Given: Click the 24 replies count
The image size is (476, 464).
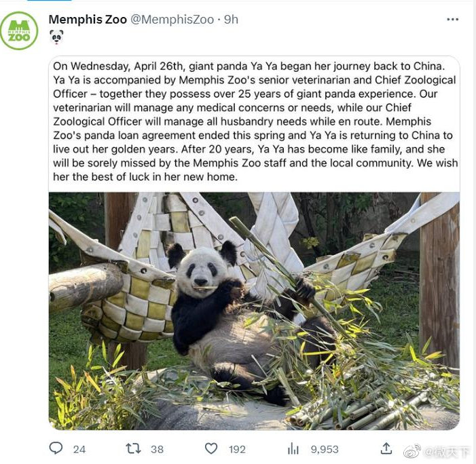Looking at the screenshot, I should pos(79,449).
